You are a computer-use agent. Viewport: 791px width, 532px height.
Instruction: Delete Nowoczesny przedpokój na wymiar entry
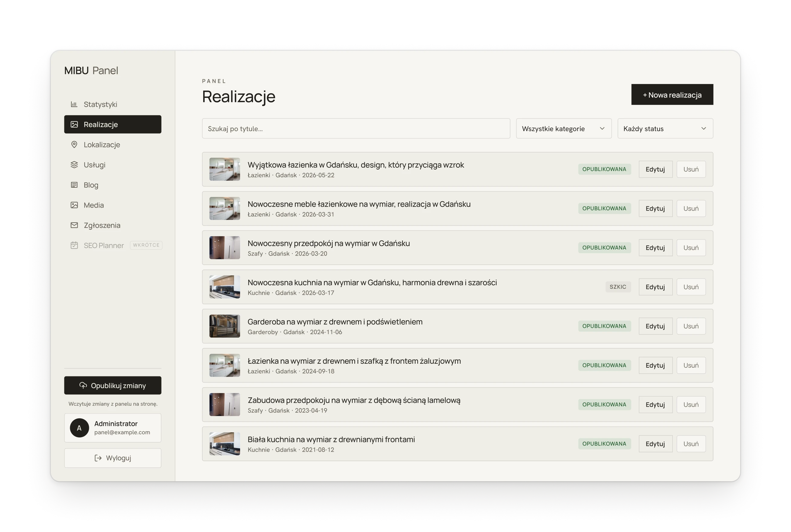tap(691, 248)
